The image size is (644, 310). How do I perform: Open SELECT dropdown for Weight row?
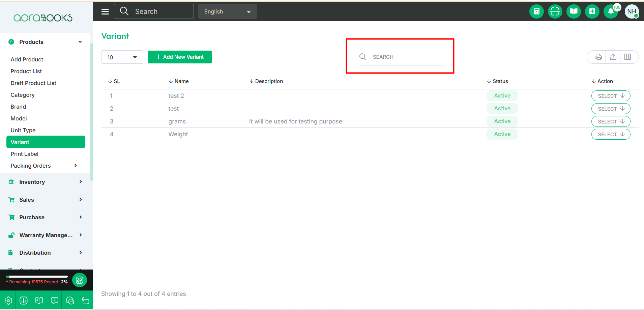pos(611,134)
